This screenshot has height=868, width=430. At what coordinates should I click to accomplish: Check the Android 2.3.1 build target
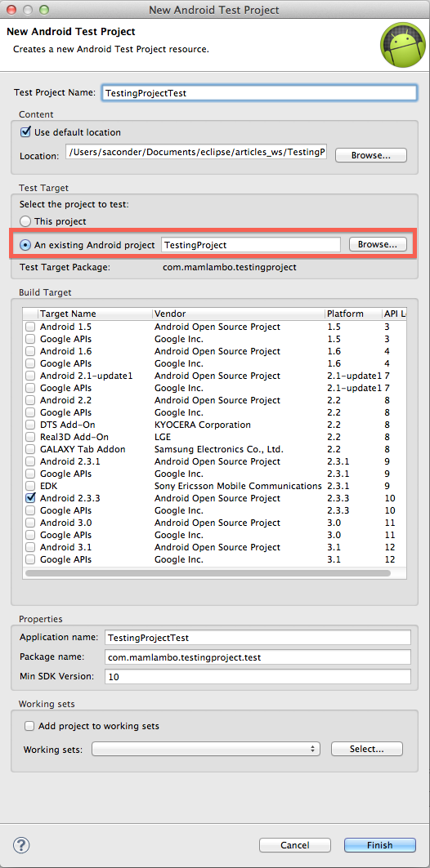30,461
